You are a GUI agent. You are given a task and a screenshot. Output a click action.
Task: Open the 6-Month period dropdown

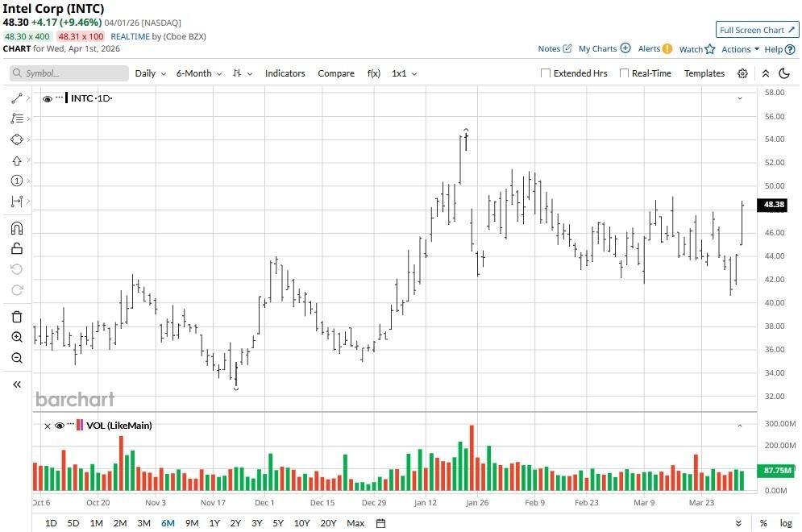[x=199, y=73]
